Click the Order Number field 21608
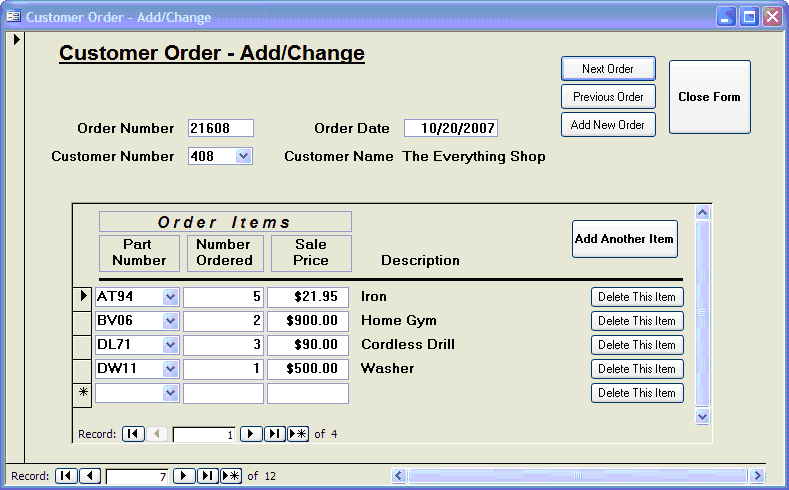Screen dimensions: 789x490 pos(220,128)
